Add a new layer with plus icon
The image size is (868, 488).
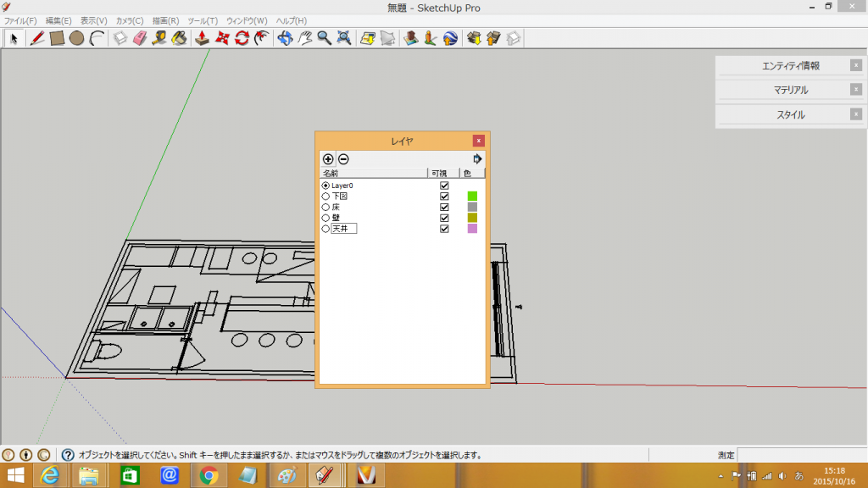click(x=329, y=159)
